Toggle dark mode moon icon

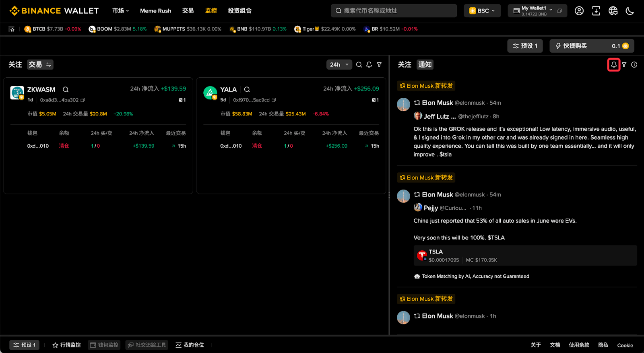click(630, 11)
